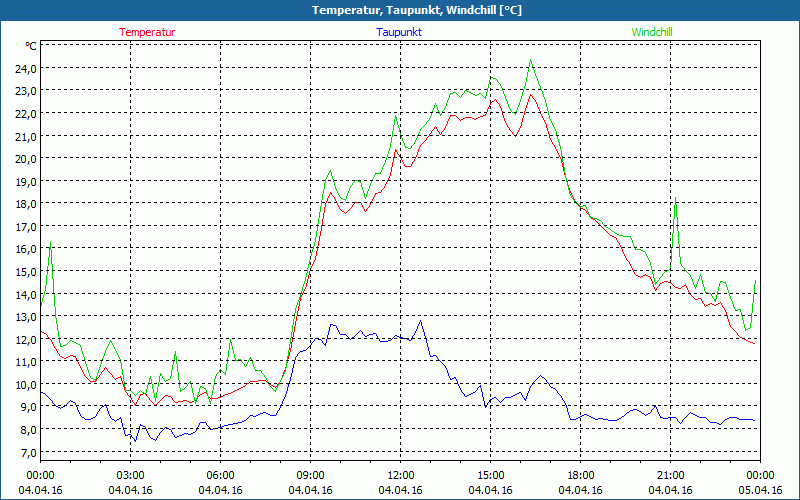Click the 18,0 y-axis label
The width and height of the screenshot is (800, 500).
click(25, 204)
